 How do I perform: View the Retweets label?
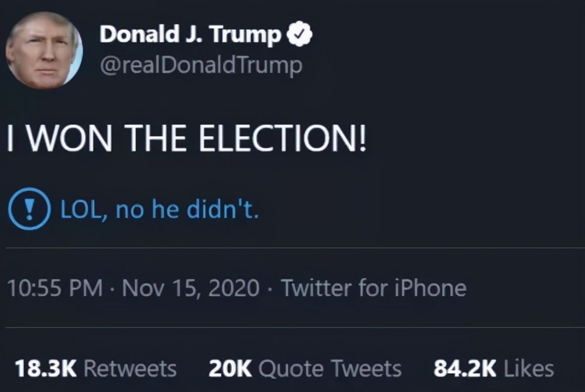[130, 368]
